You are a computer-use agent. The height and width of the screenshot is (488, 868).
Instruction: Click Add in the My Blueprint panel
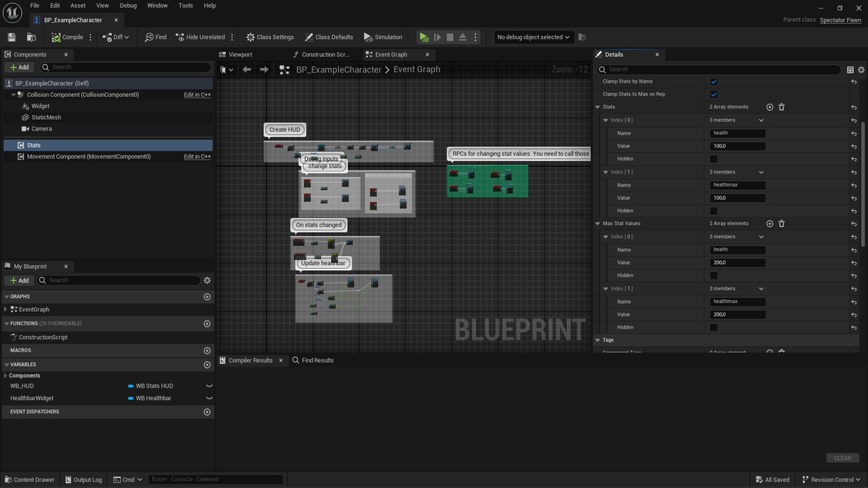19,281
